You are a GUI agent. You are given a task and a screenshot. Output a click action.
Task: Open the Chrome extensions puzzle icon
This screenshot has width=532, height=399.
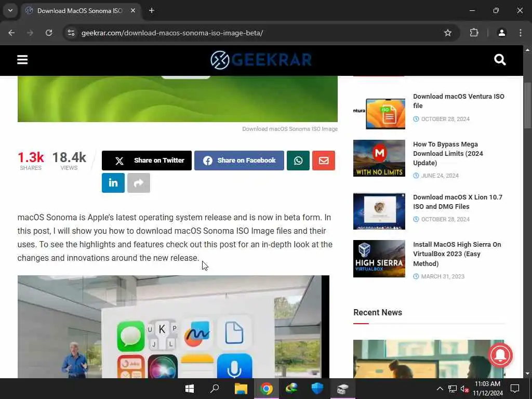click(474, 33)
